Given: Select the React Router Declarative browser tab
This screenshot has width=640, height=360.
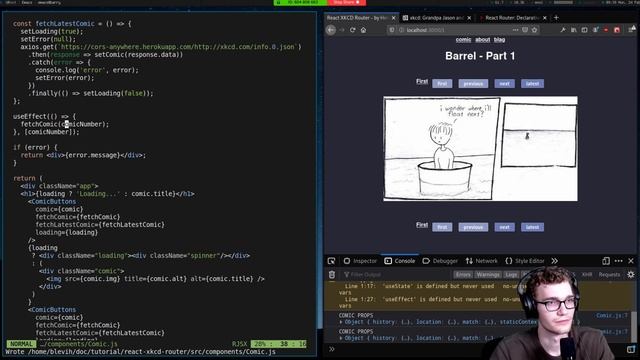Looking at the screenshot, I should [x=512, y=18].
